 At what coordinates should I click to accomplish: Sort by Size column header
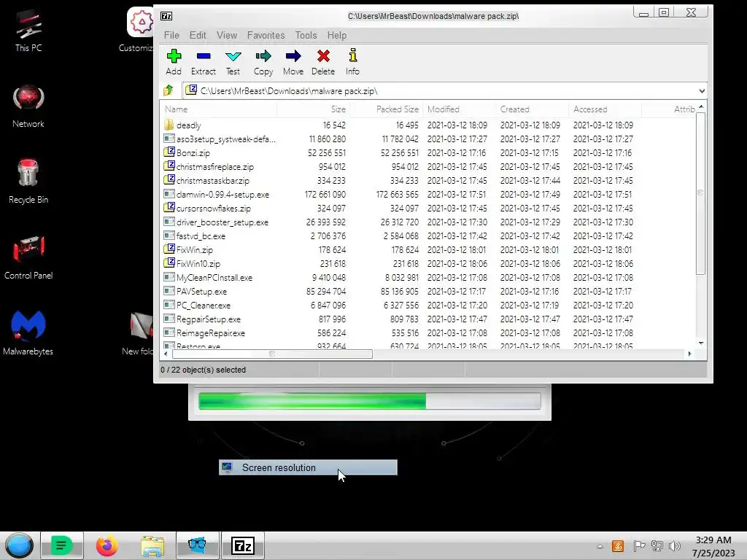313,109
